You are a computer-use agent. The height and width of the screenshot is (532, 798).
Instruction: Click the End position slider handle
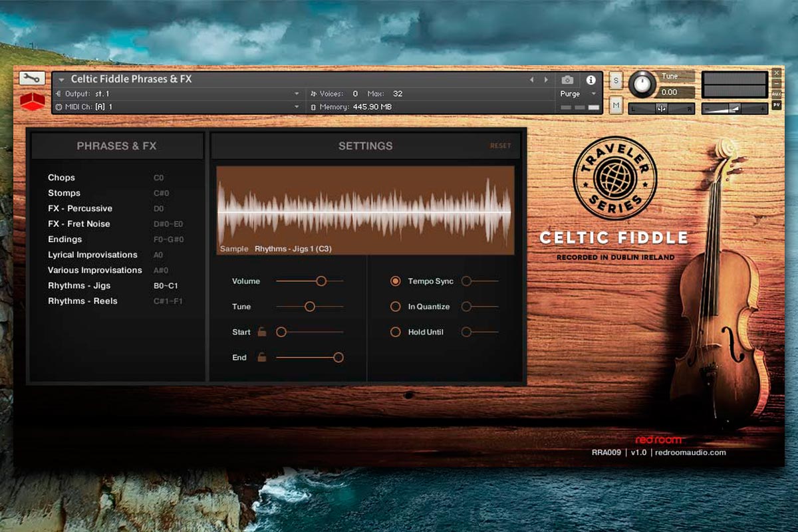[338, 357]
